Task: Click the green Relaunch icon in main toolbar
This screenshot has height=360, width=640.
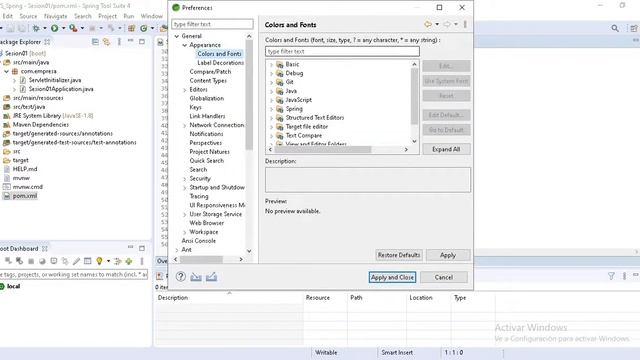Action: click(x=144, y=28)
